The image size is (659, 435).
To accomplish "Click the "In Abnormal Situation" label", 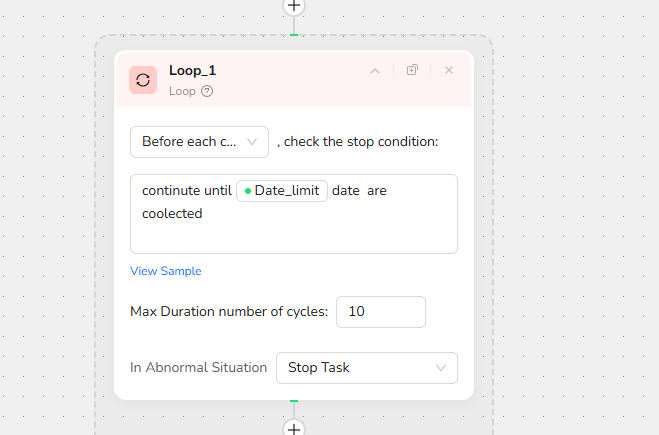I will click(x=198, y=368).
